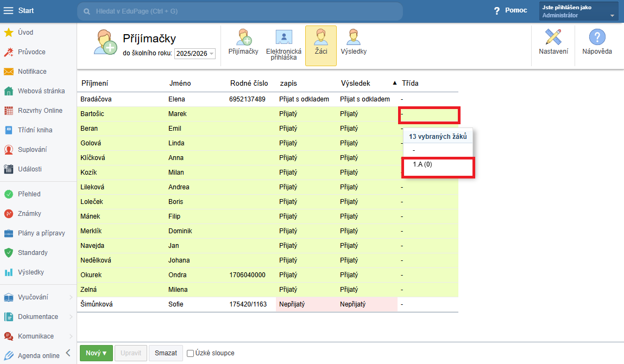Focus the Hledat v EduPage search field
This screenshot has width=624, height=364.
click(x=240, y=11)
